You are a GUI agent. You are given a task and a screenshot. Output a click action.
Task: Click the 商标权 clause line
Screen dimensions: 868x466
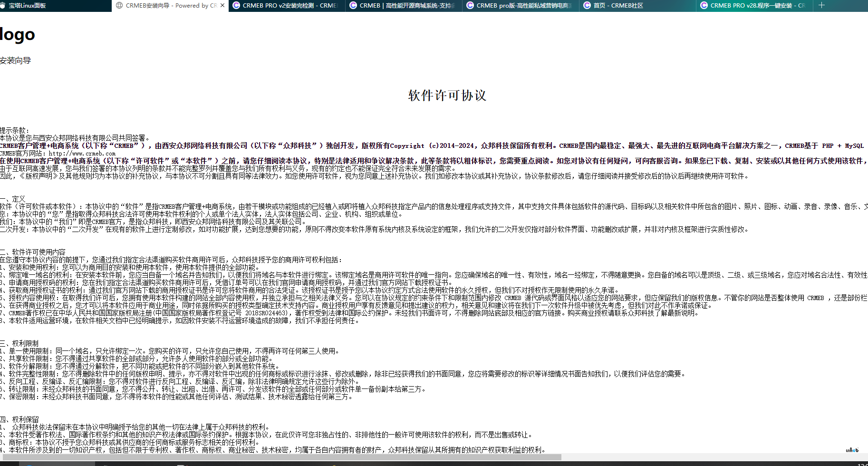point(130,442)
